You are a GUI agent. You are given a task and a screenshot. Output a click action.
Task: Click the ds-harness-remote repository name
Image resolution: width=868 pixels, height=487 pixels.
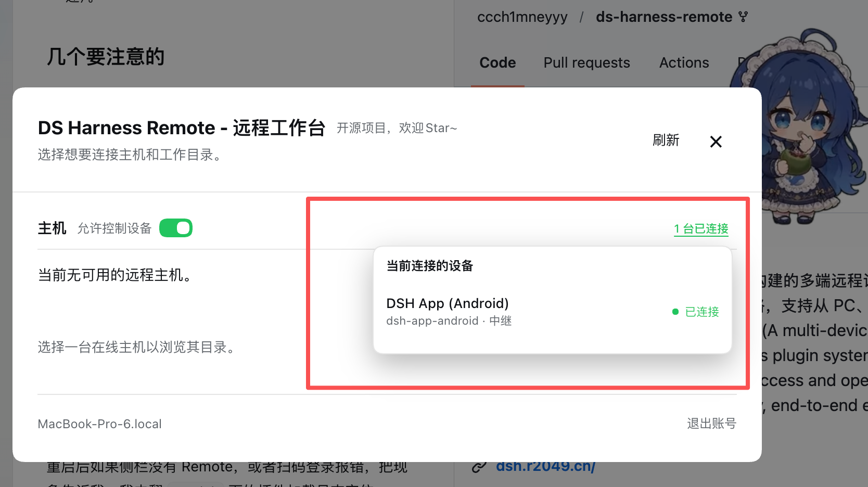pyautogui.click(x=664, y=17)
